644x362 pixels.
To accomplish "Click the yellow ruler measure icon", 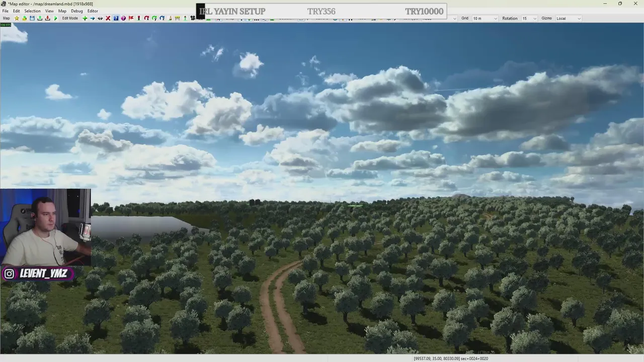I will coord(178,18).
